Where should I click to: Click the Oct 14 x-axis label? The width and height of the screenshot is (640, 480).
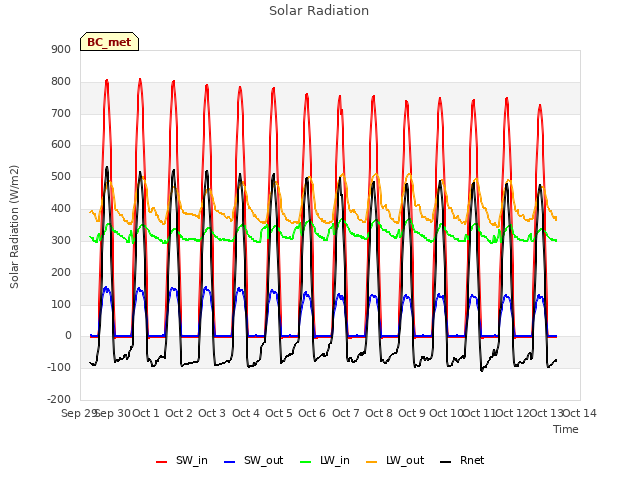click(580, 413)
